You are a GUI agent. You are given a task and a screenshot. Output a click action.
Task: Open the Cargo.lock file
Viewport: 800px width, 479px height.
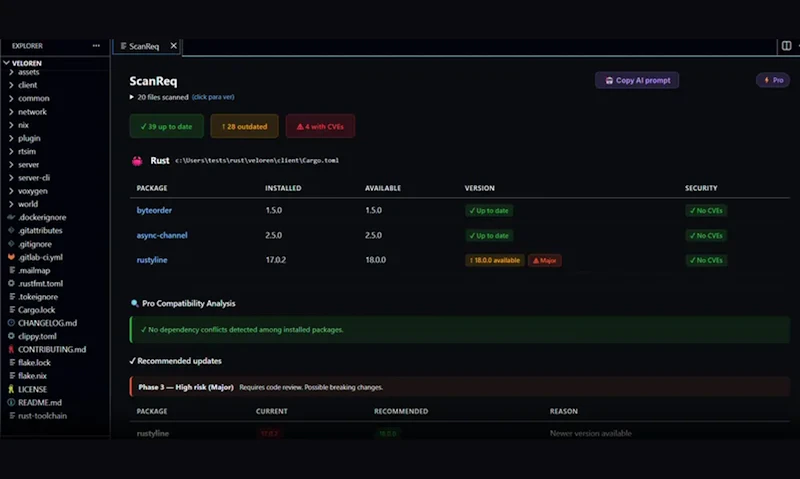coord(36,310)
